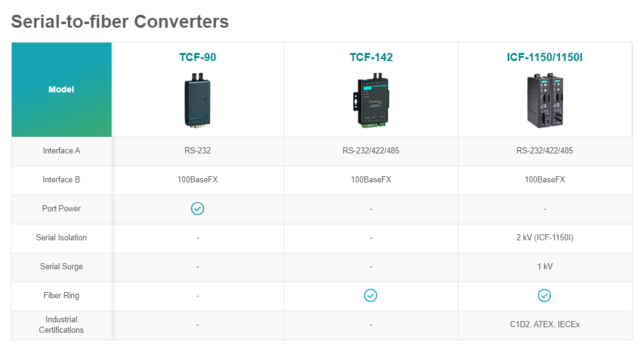Select the Serial Isolation row label
644x350 pixels.
[x=62, y=237]
